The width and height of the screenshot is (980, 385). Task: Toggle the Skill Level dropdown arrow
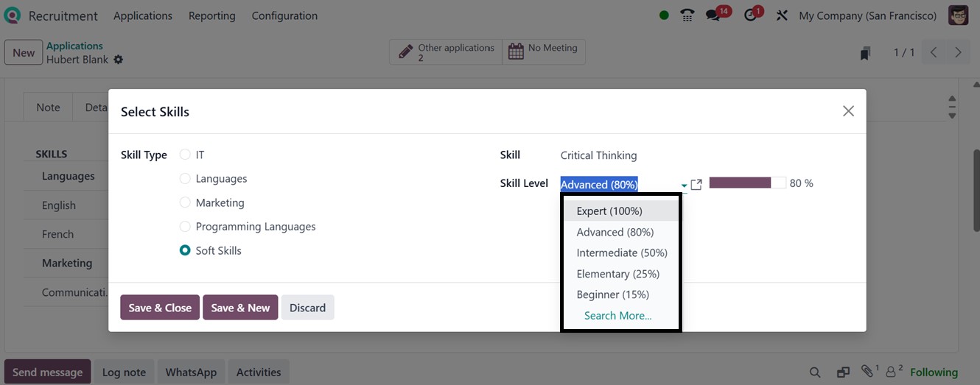click(x=684, y=185)
